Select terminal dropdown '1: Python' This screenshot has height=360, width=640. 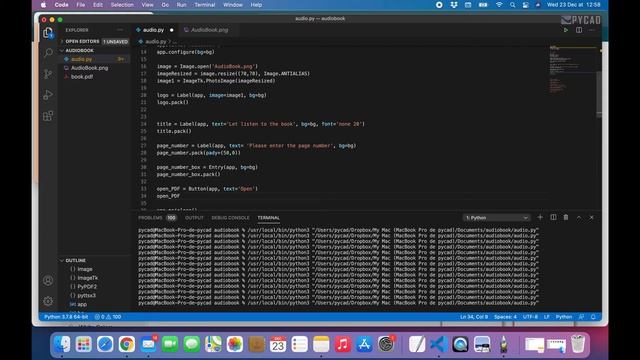pos(496,218)
